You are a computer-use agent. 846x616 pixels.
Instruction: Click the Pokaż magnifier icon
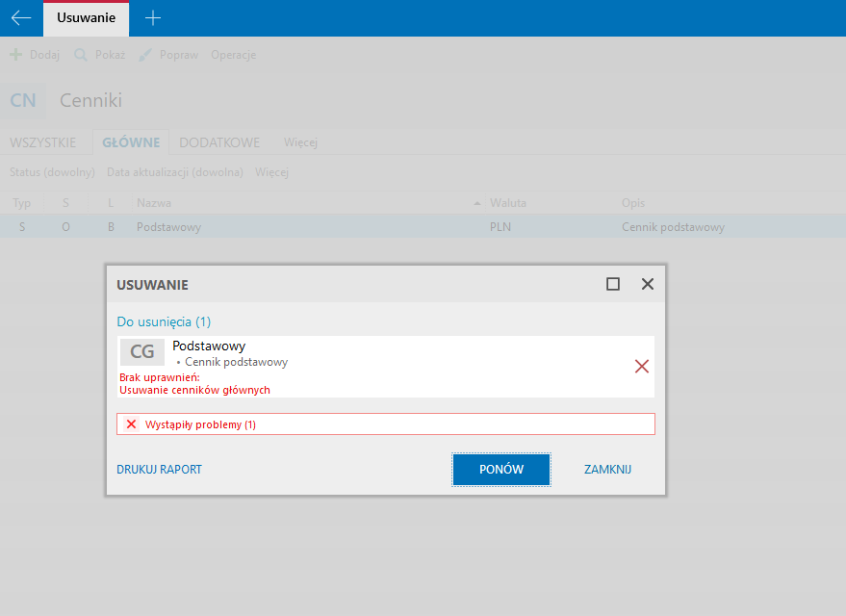pyautogui.click(x=81, y=55)
